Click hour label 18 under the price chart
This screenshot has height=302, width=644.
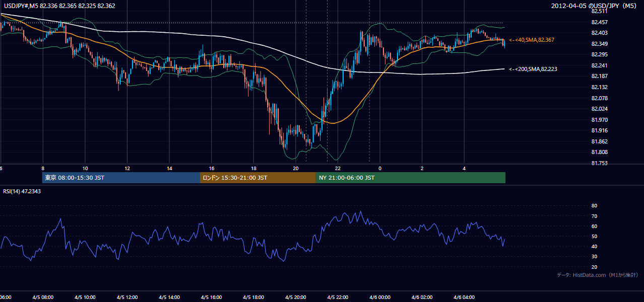253,169
